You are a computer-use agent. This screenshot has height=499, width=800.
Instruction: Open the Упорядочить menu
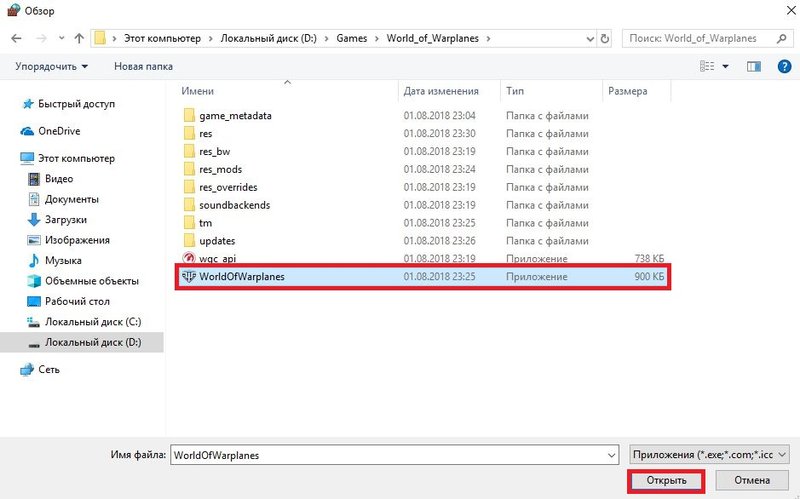51,66
